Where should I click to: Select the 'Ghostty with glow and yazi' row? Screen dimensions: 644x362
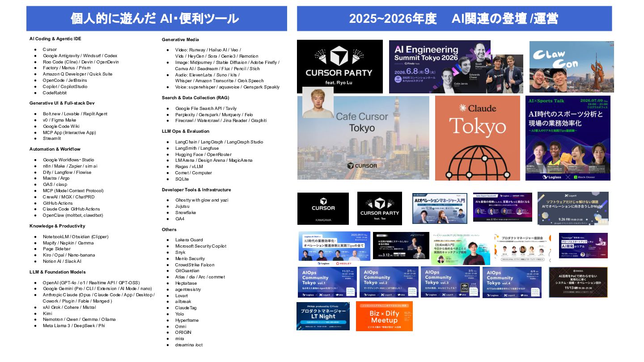(x=202, y=200)
